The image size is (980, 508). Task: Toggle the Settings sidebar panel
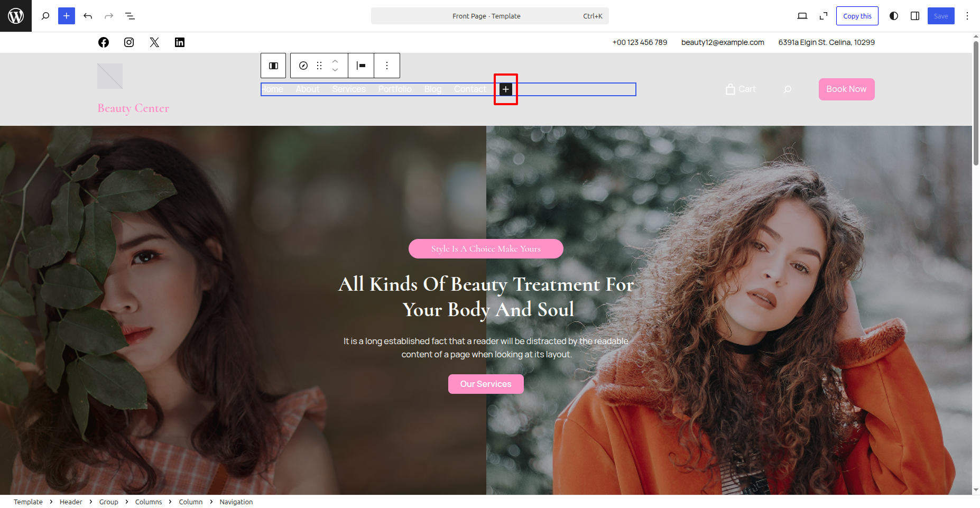[915, 16]
